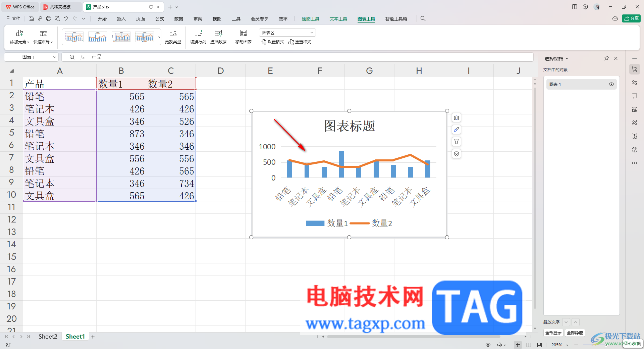
Task: Click 选择数据 (Select Data) icon
Action: point(218,37)
